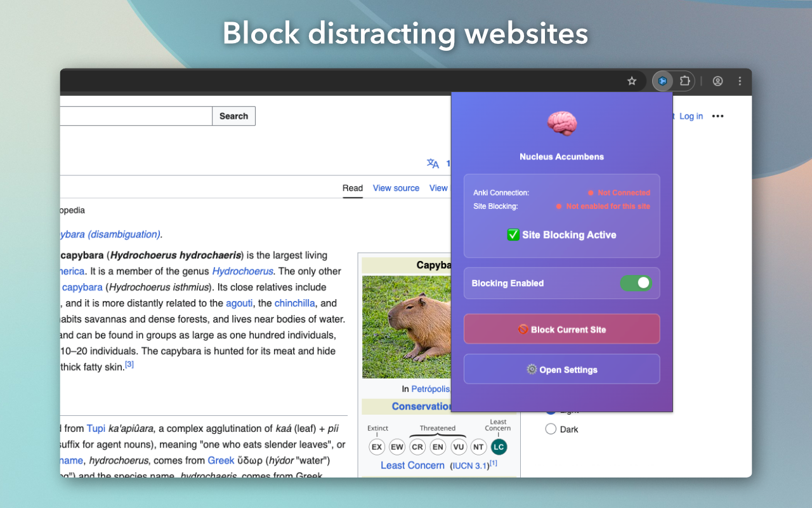Viewport: 812px width, 508px height.
Task: Bookmark the page with the star icon
Action: click(631, 81)
